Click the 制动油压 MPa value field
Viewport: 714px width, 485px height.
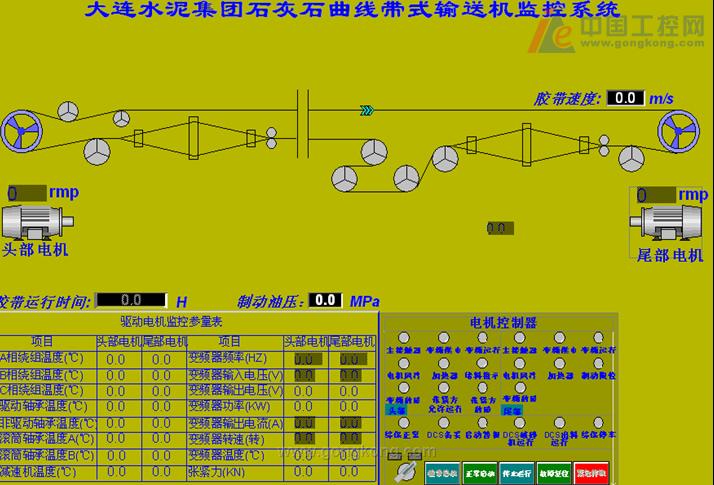click(325, 300)
